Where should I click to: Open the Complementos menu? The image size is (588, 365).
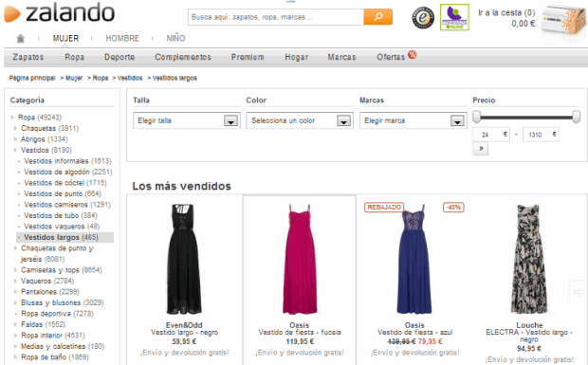183,57
